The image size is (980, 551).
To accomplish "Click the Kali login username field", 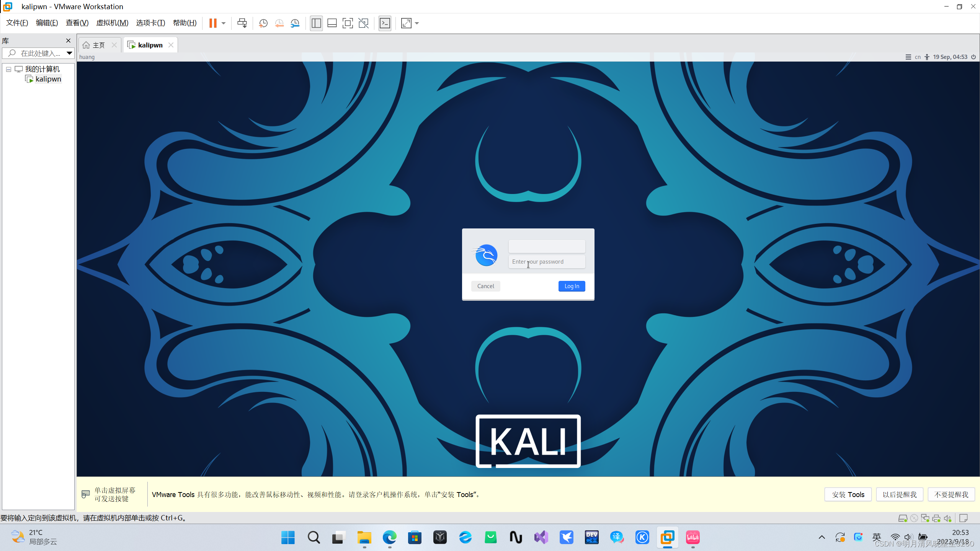I will coord(547,246).
